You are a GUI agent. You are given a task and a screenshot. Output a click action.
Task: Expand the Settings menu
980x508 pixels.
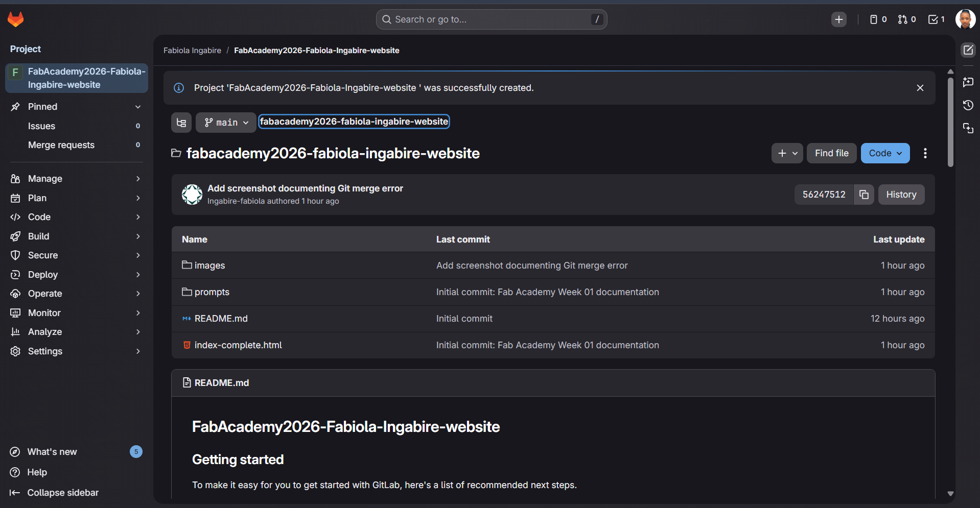click(77, 351)
